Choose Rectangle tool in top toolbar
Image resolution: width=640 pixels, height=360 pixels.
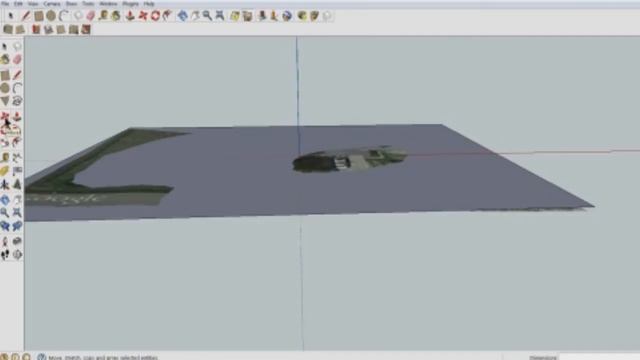(38, 16)
